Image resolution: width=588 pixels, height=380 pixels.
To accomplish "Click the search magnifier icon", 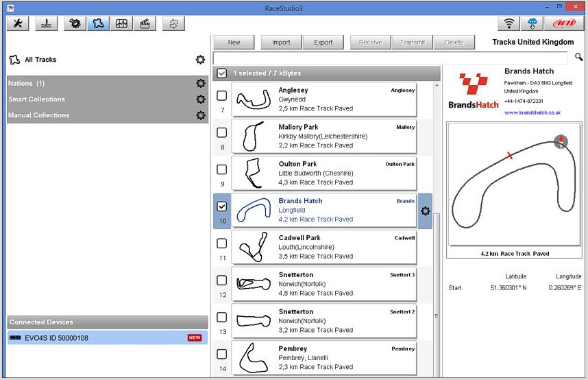I will coord(579,58).
